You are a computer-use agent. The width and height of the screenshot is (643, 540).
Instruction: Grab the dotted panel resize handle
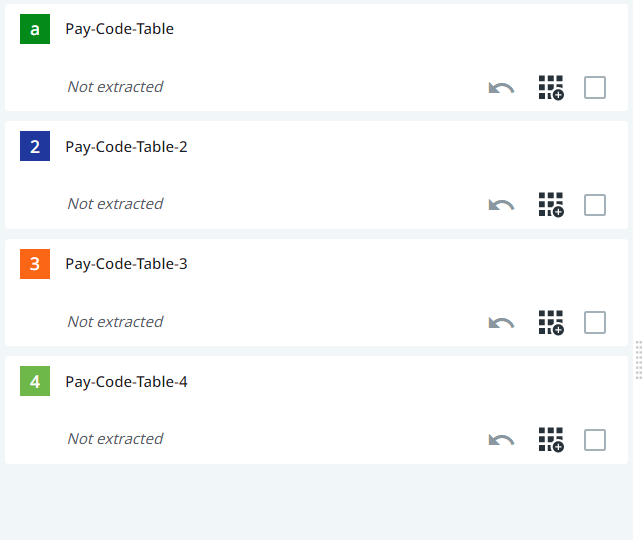coord(638,359)
